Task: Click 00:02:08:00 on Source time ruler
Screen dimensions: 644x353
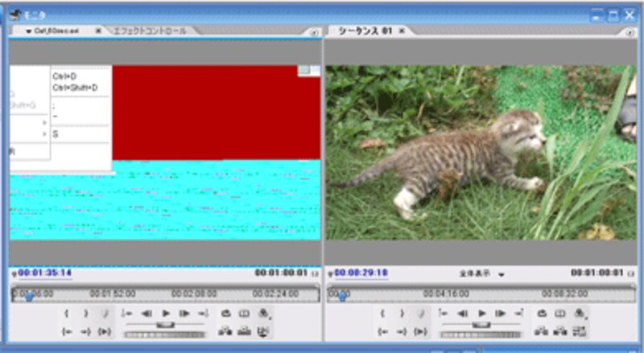Action: [x=194, y=293]
